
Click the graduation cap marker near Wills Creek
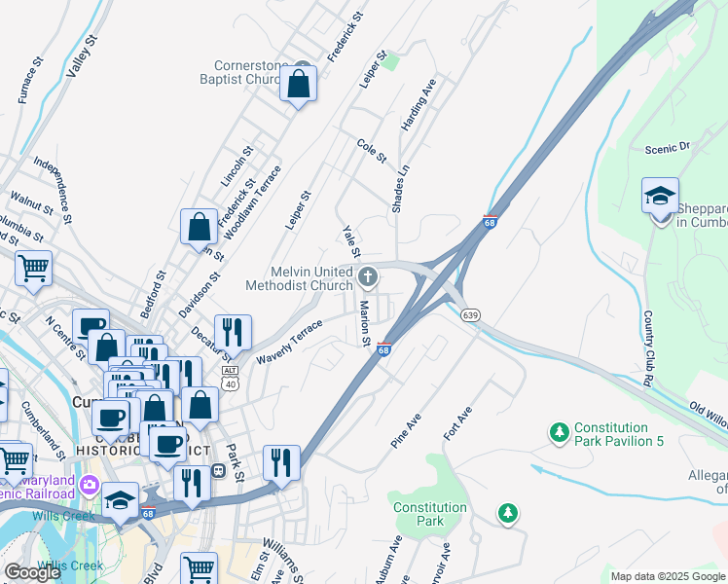point(121,502)
